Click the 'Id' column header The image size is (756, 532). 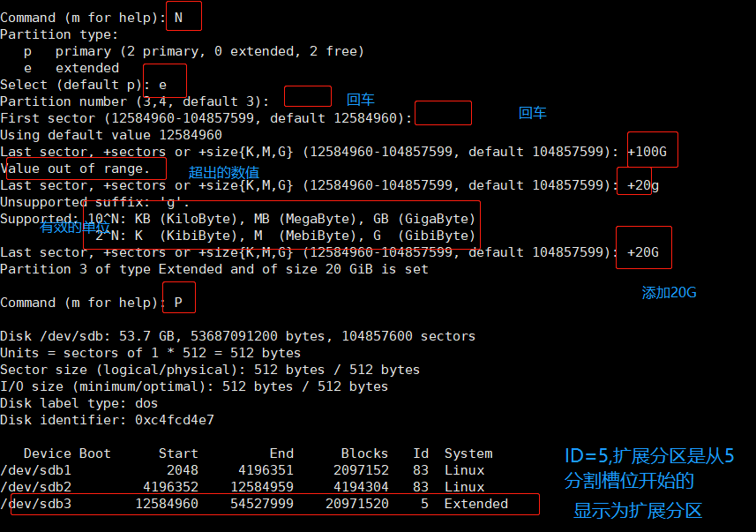(x=421, y=453)
